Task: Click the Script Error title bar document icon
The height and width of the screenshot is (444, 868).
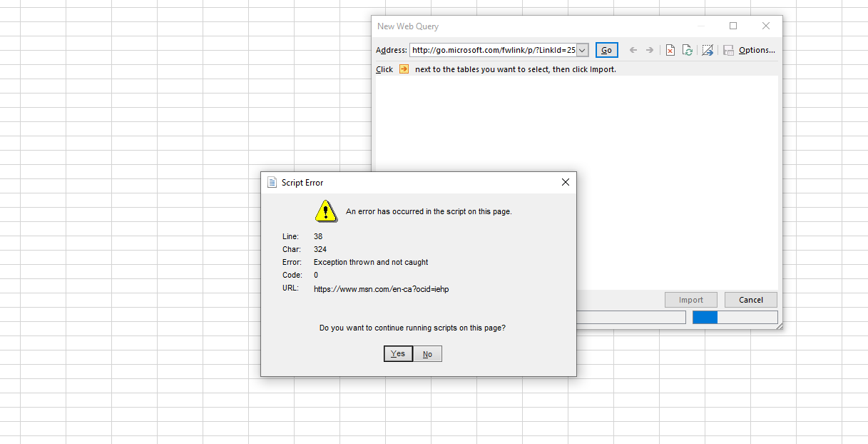Action: 272,182
